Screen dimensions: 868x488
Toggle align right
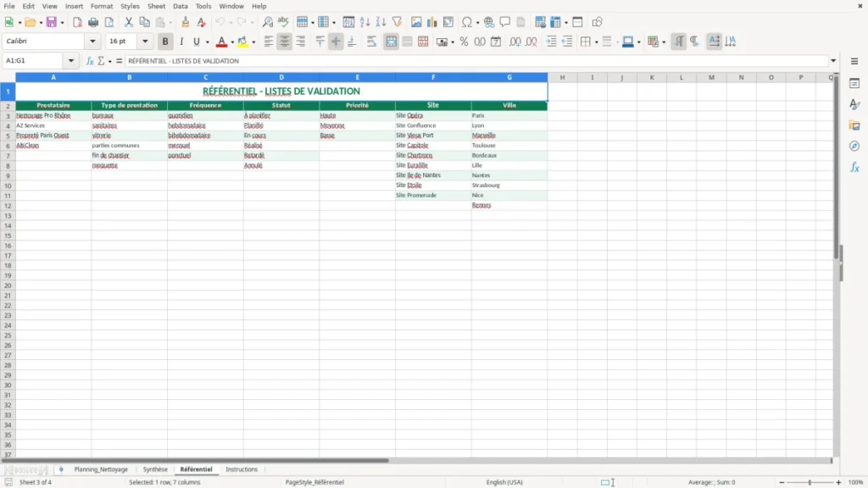click(301, 42)
